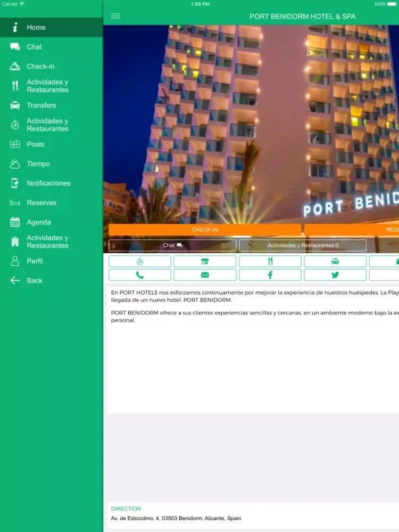Click the paragraph starting 'En PORT HOTELS'
This screenshot has width=399, height=532.
coord(255,296)
